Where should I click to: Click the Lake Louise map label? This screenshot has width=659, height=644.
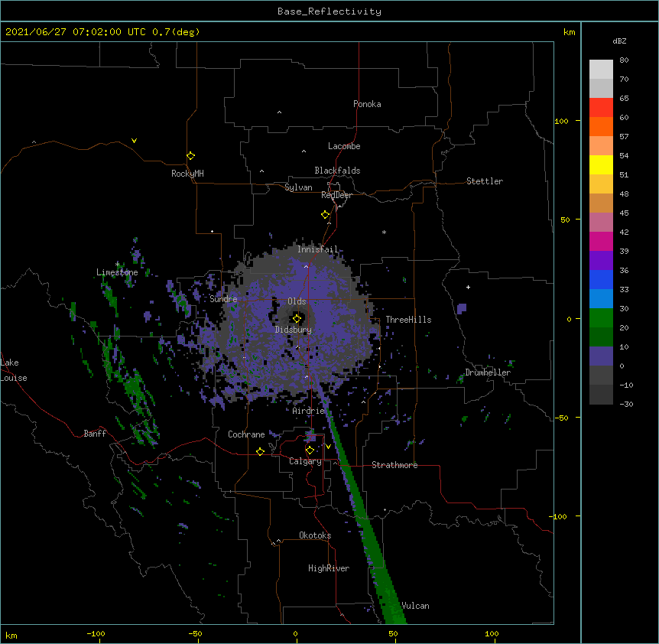[14, 370]
